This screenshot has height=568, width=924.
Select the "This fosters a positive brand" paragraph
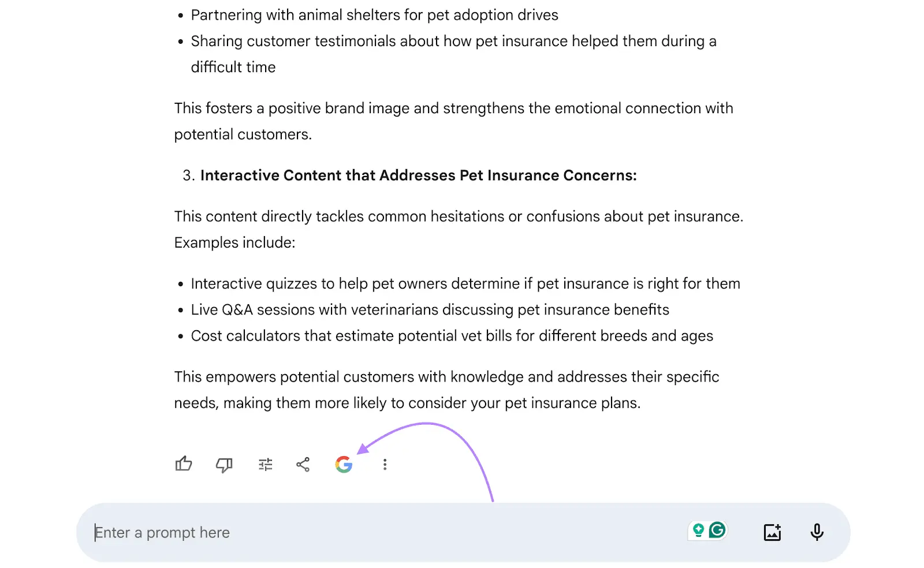click(454, 121)
